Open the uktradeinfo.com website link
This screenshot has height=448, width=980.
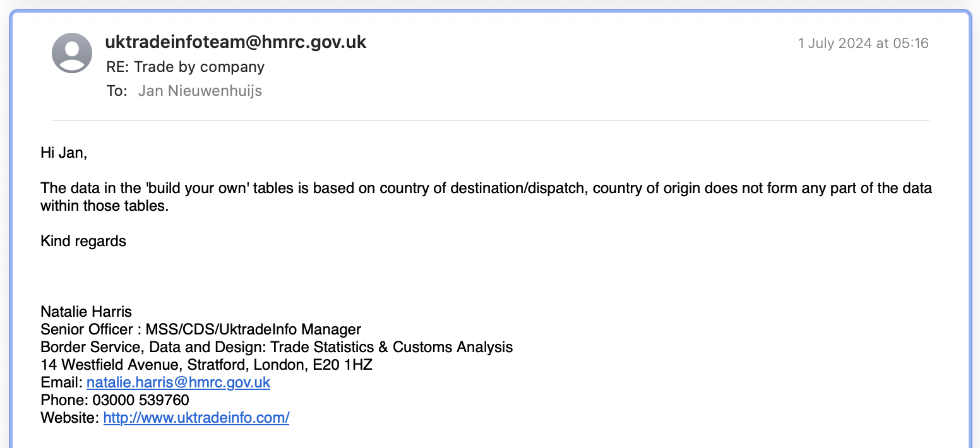pyautogui.click(x=196, y=418)
